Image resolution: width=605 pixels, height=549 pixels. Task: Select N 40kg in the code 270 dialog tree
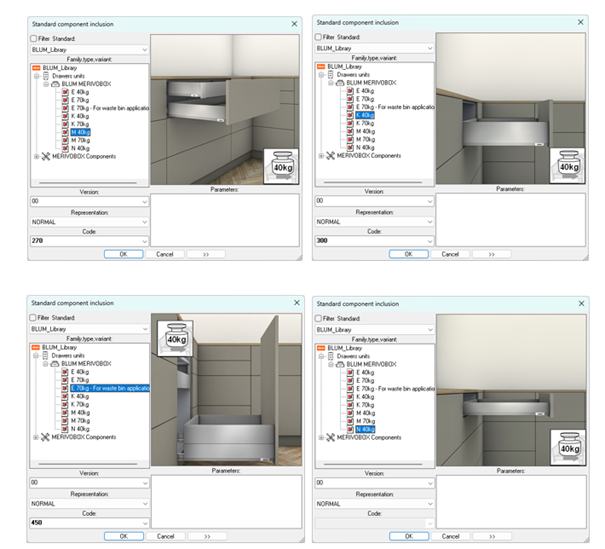81,148
